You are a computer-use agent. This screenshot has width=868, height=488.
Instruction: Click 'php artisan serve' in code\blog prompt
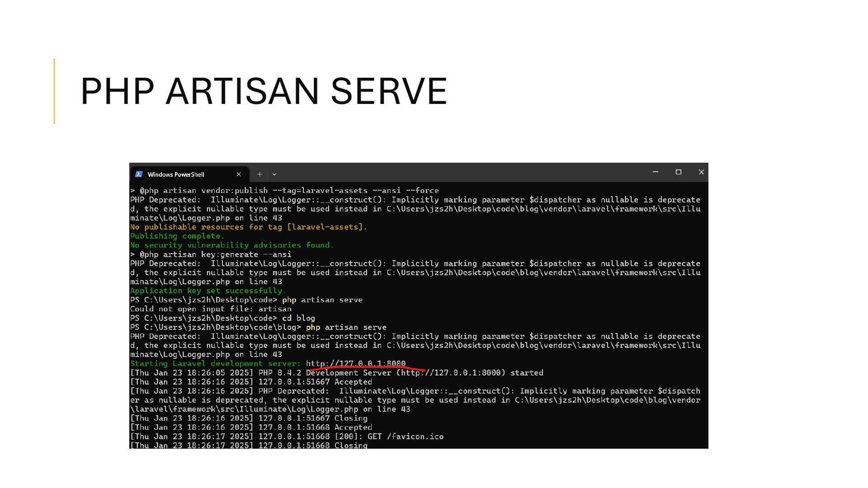point(346,327)
